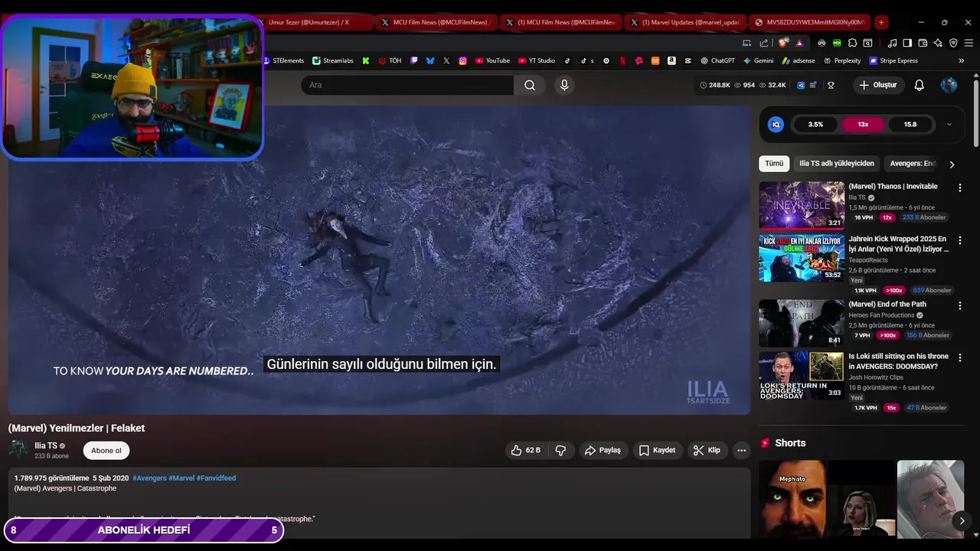This screenshot has height=551, width=980.
Task: Open the Perplexity bookmark
Action: point(842,60)
